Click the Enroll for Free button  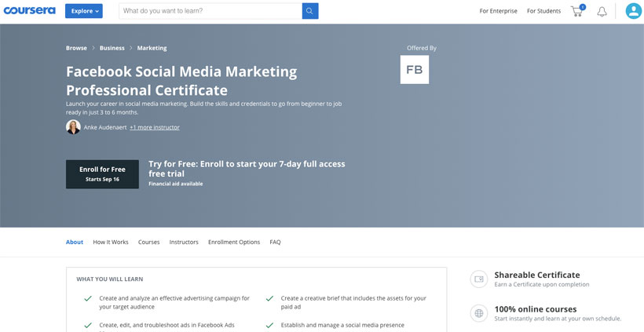(x=102, y=174)
